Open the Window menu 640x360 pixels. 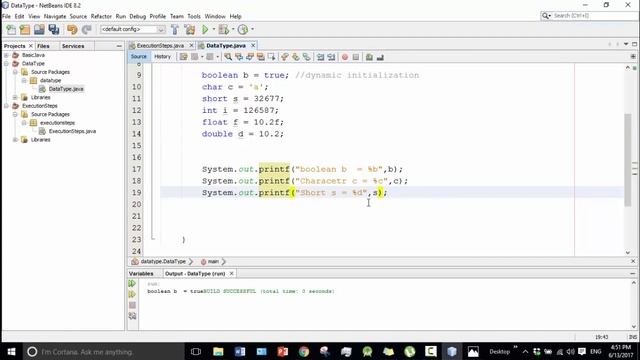click(x=215, y=16)
